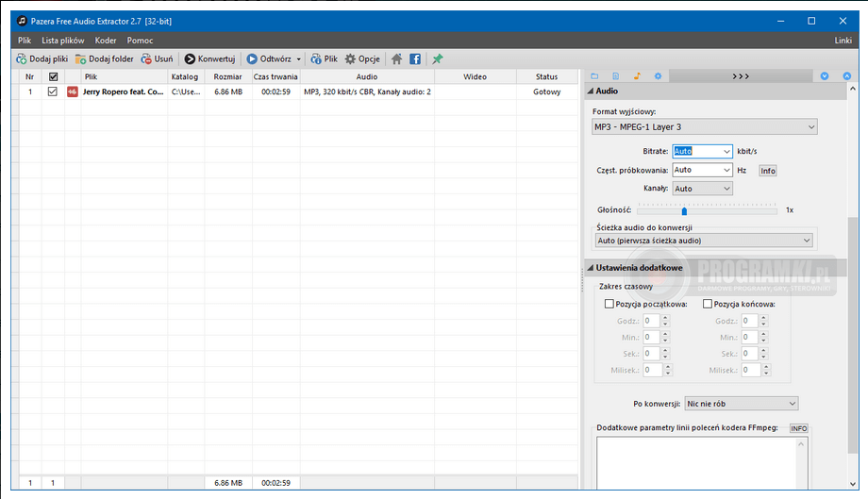Screen dimensions: 868x499
Task: Click the side panel scroll down arrow
Action: [x=853, y=484]
